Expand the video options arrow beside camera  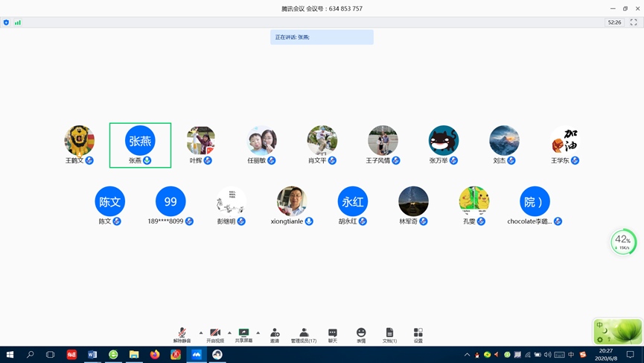pyautogui.click(x=229, y=332)
